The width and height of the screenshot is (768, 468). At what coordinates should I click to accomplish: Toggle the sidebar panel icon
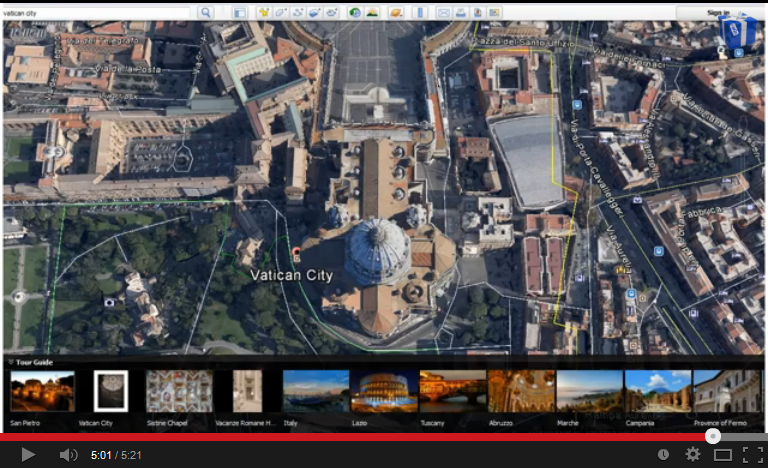[x=240, y=13]
